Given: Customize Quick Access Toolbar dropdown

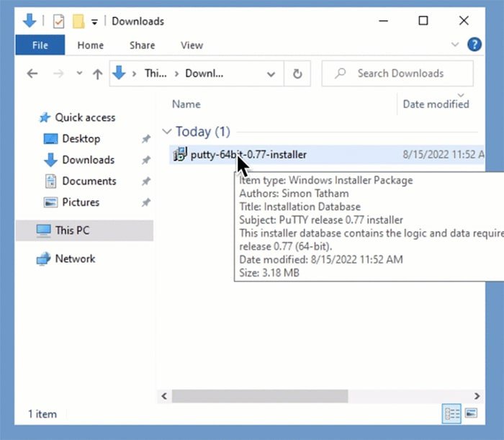Looking at the screenshot, I should pos(94,22).
